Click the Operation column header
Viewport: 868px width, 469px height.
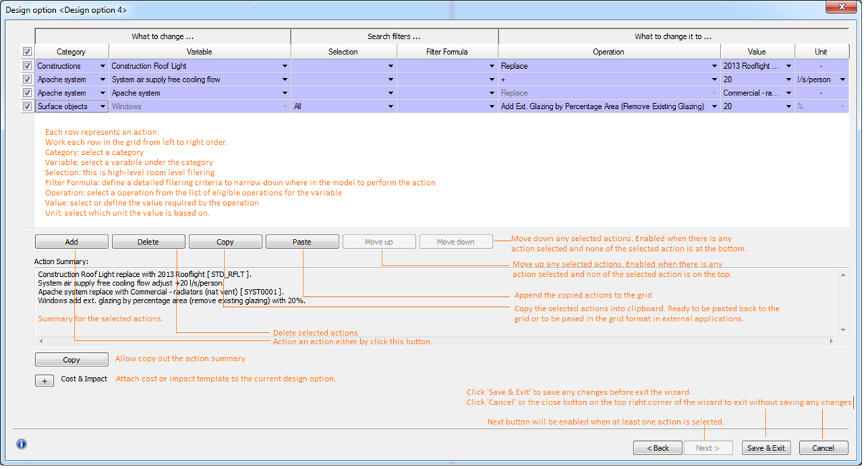608,52
